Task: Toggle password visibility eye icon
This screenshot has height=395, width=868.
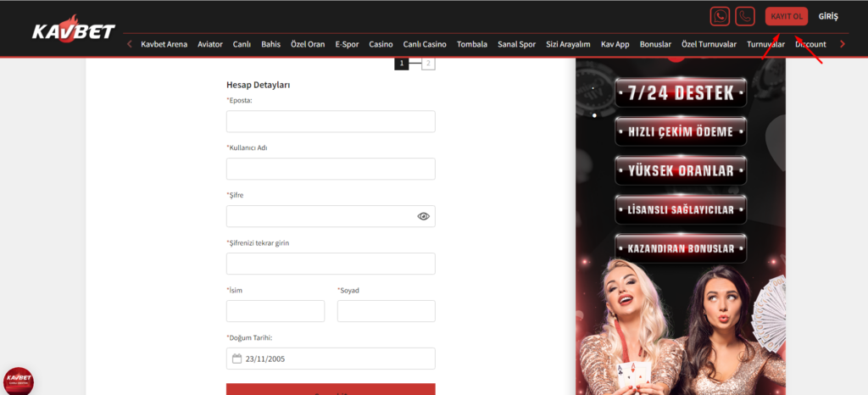Action: pyautogui.click(x=424, y=216)
